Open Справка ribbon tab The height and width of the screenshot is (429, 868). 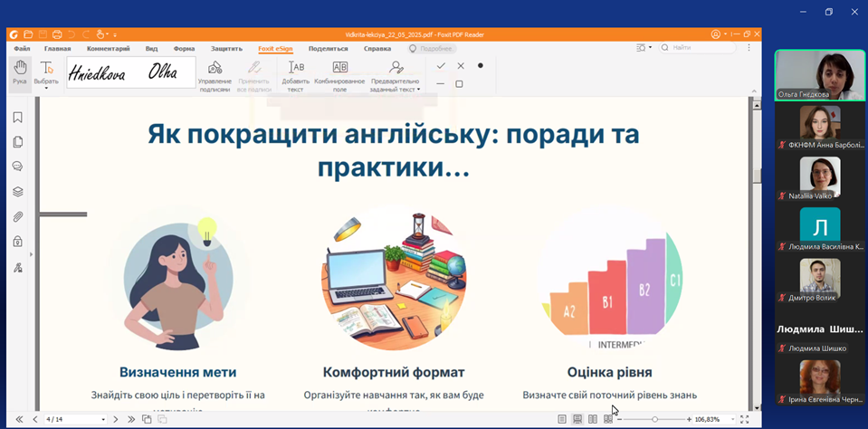(377, 49)
